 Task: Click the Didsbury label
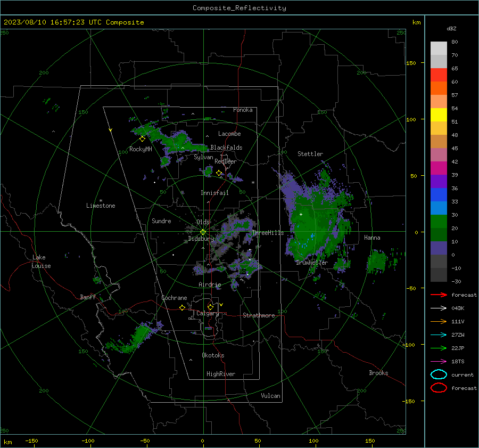(x=201, y=239)
